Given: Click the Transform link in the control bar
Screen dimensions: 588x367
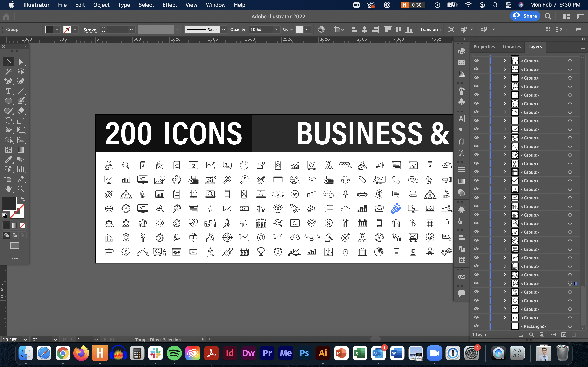Looking at the screenshot, I should point(430,29).
